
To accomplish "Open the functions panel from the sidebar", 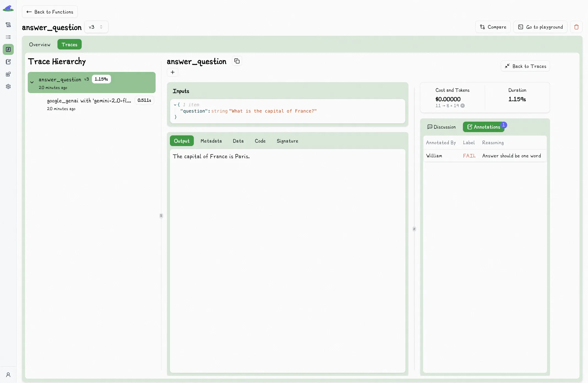I will pos(8,49).
